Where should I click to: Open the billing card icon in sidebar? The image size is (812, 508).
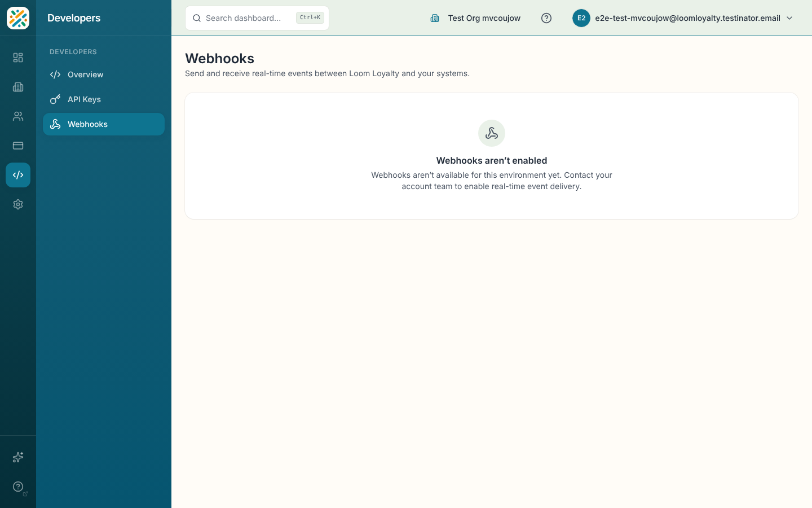coord(18,146)
